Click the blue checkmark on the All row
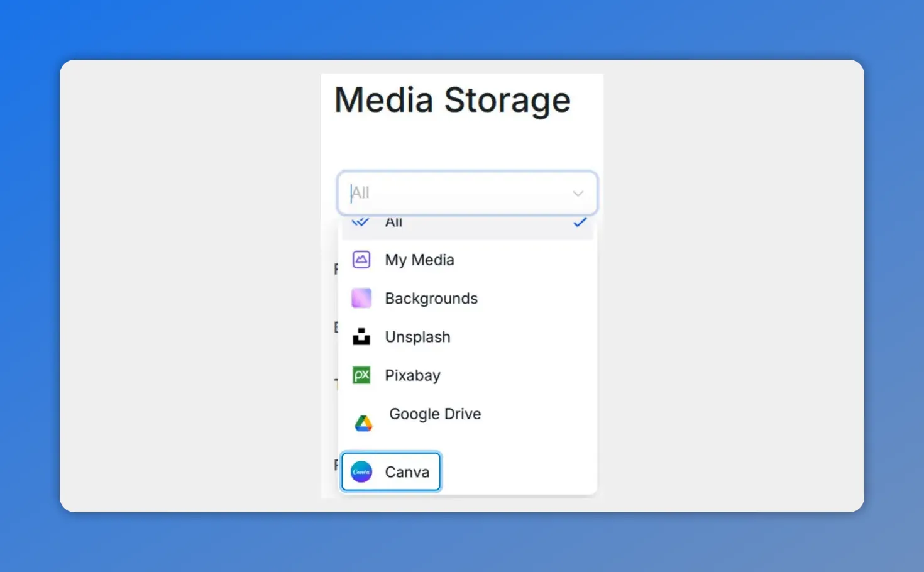Image resolution: width=924 pixels, height=572 pixels. pyautogui.click(x=580, y=222)
